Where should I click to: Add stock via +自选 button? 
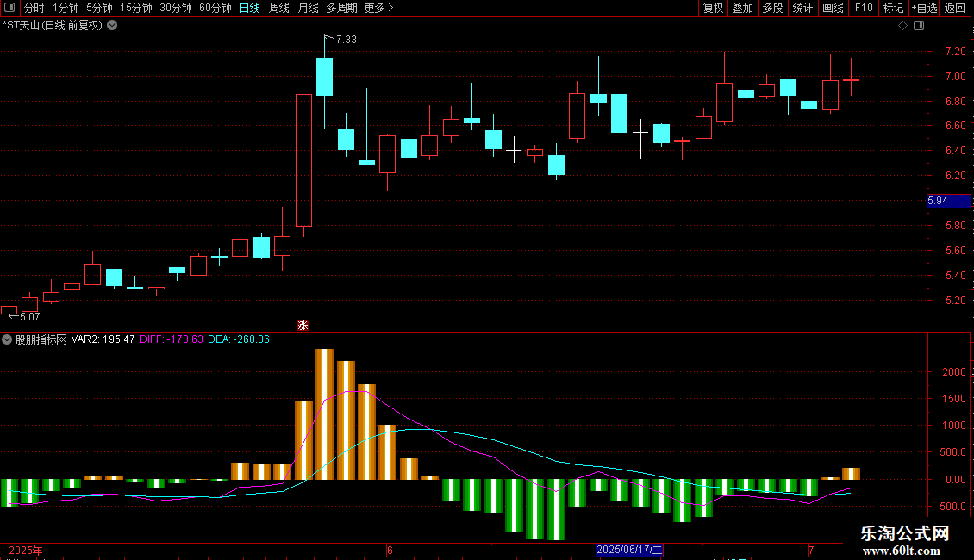tap(924, 8)
